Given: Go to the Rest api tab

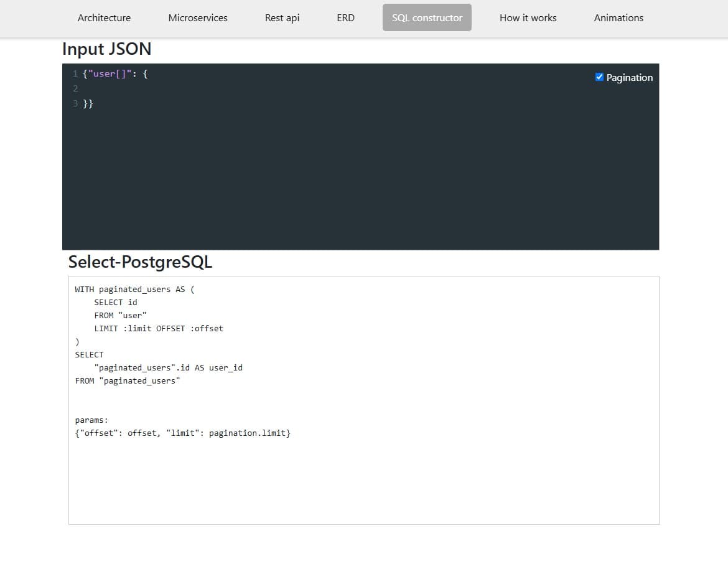Looking at the screenshot, I should tap(282, 17).
